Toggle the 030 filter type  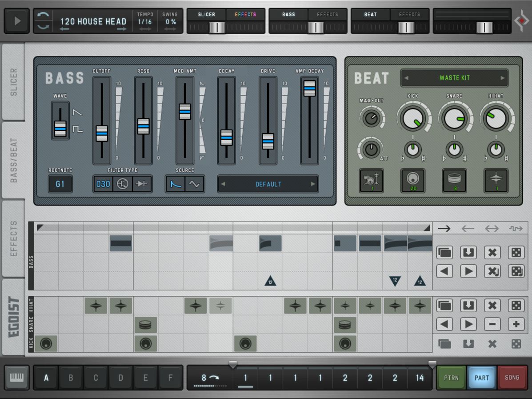pyautogui.click(x=103, y=184)
